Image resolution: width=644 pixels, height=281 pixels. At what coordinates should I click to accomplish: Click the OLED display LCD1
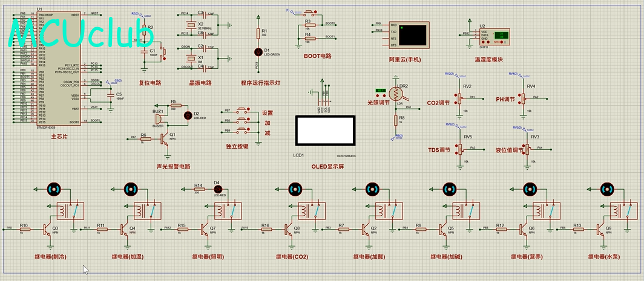point(324,130)
